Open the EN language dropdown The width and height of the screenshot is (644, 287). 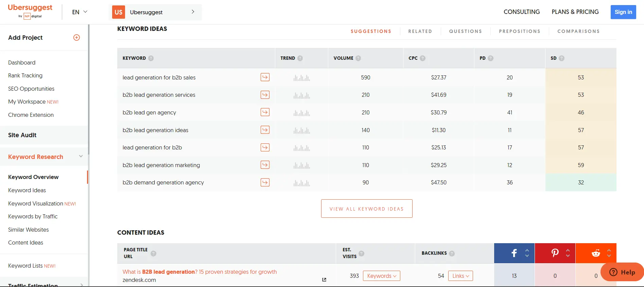coord(80,12)
